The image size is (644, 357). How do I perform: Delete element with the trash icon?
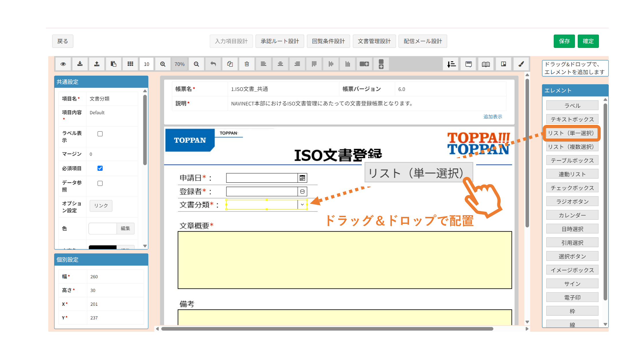(247, 64)
